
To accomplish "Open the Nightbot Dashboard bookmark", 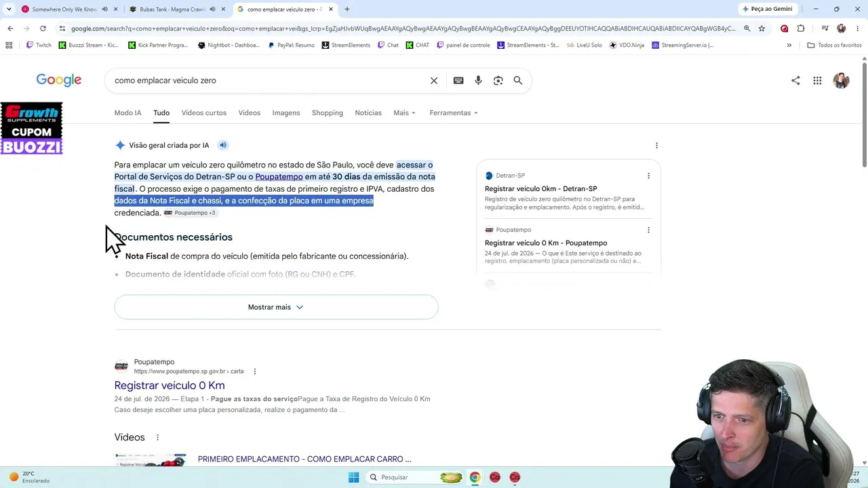I will [x=229, y=45].
